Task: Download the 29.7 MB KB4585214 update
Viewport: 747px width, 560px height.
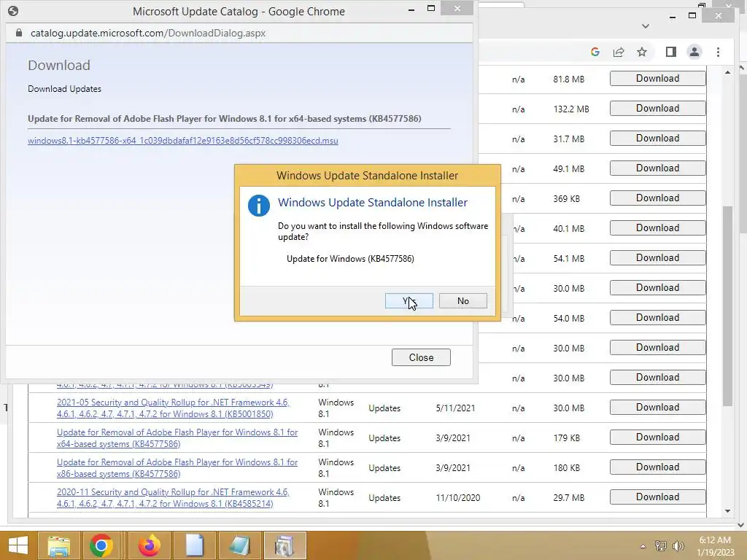Action: [x=657, y=497]
